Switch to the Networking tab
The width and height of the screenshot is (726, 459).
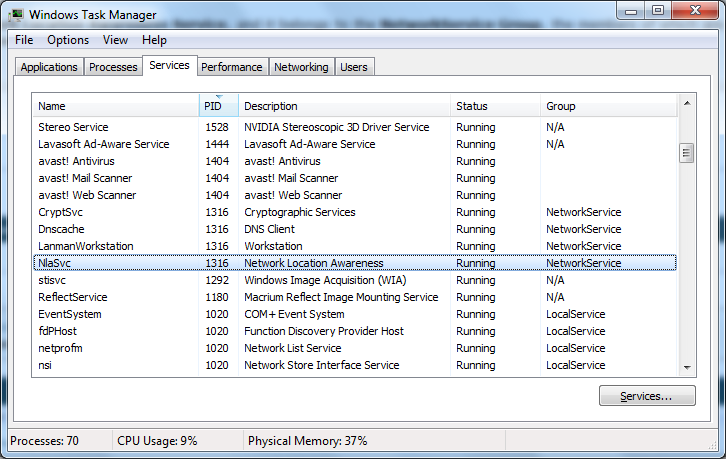[x=301, y=67]
